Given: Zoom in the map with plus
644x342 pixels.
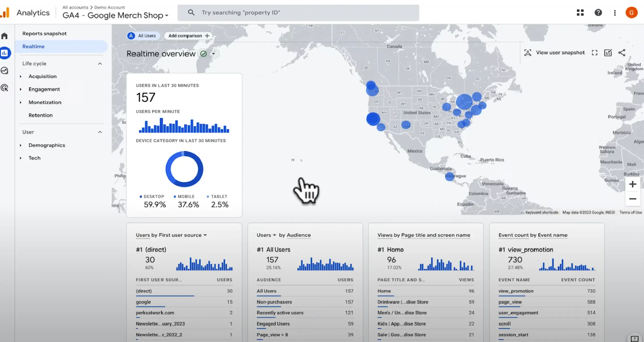Looking at the screenshot, I should [x=632, y=184].
